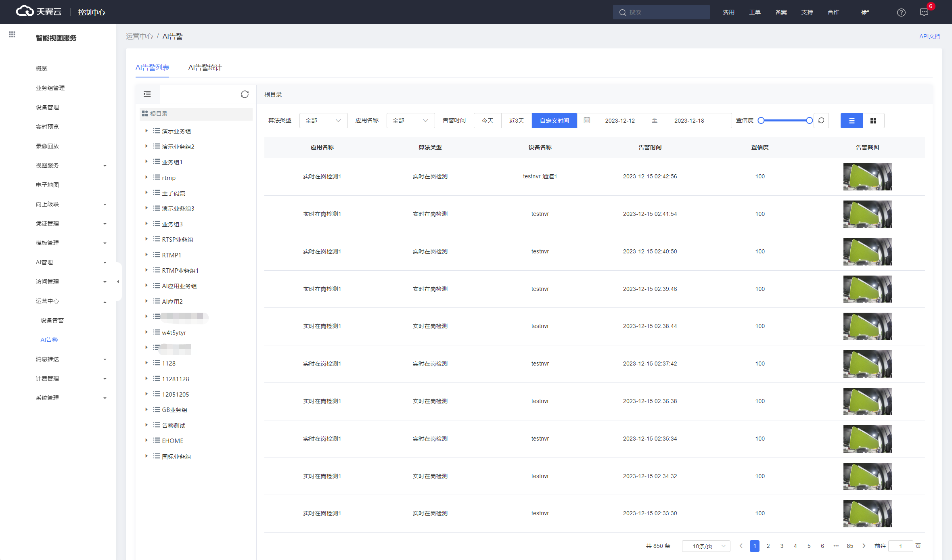Screen dimensions: 952x560
Task: Select the 近3天 time filter
Action: click(517, 121)
